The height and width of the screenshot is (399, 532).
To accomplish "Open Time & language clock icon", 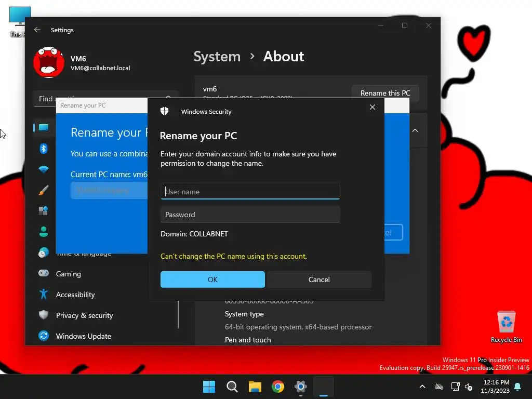I will click(44, 253).
